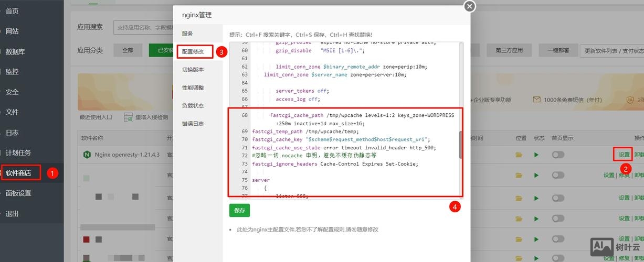
Task: Open 网站 in the left sidebar
Action: click(12, 31)
